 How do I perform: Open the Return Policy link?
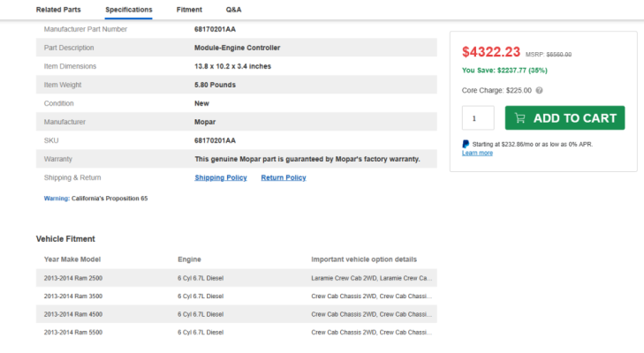284,177
